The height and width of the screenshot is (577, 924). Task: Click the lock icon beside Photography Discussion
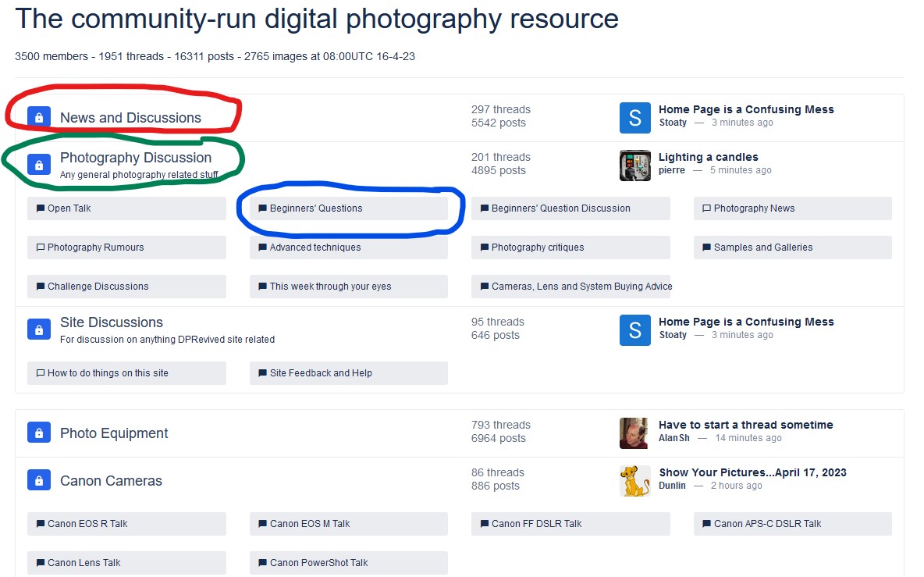[39, 165]
